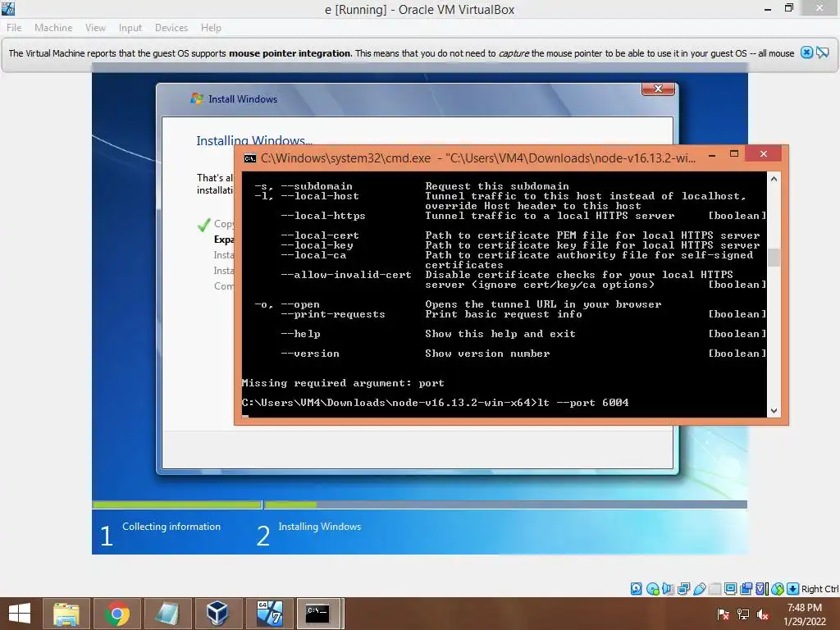The width and height of the screenshot is (840, 630).
Task: Click the mouse integration status icon
Action: click(778, 589)
